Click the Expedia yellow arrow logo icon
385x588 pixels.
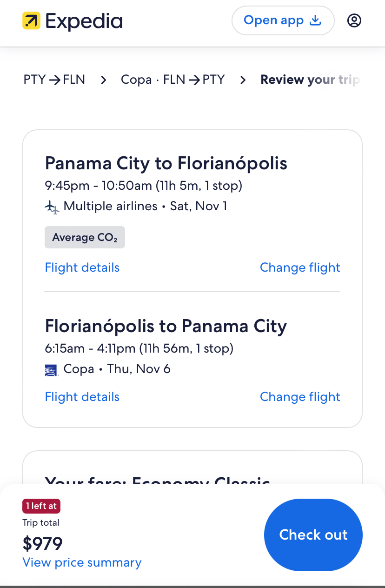coord(32,21)
